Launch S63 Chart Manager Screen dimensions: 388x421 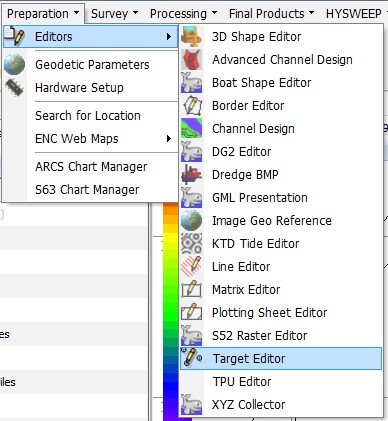pos(87,189)
